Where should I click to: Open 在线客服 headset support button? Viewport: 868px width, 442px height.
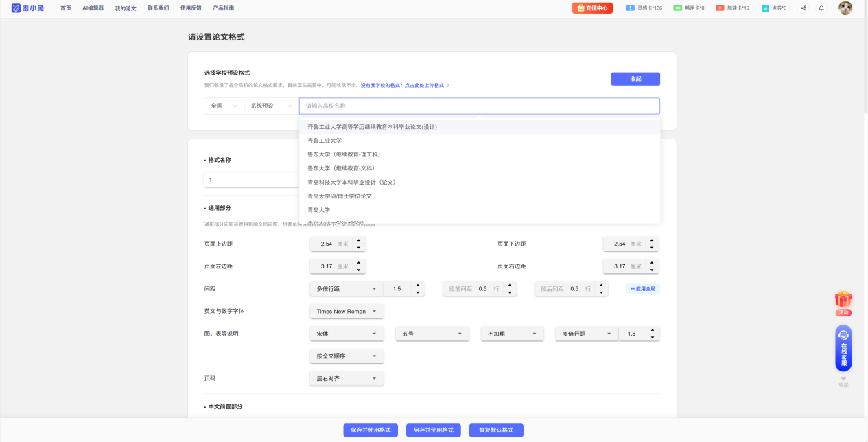click(x=843, y=347)
